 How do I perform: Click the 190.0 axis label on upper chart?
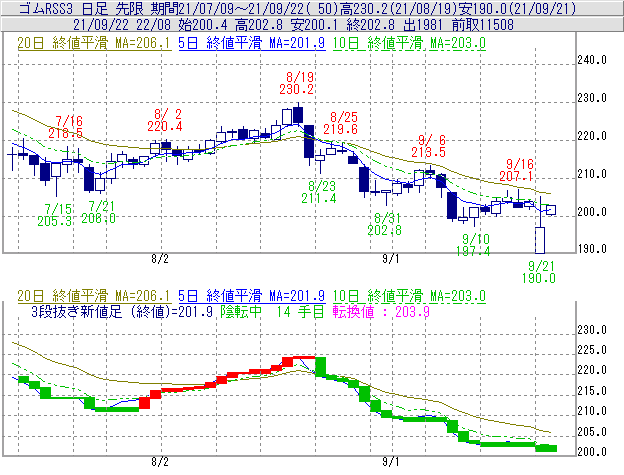(x=592, y=249)
